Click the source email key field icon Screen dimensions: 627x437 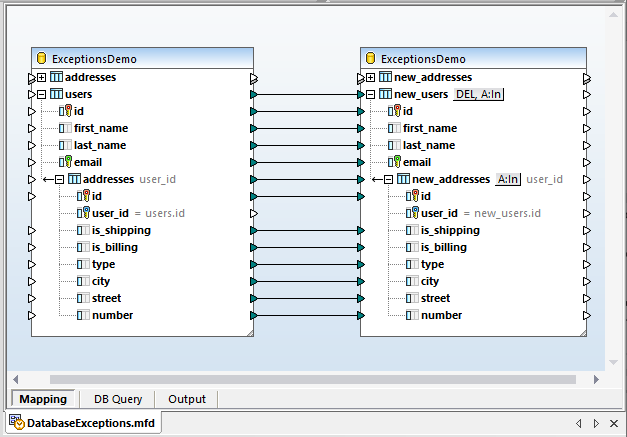coord(65,162)
